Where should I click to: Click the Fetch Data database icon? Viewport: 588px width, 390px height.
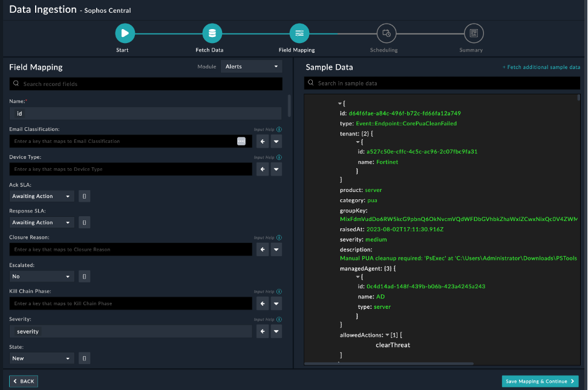tap(212, 33)
